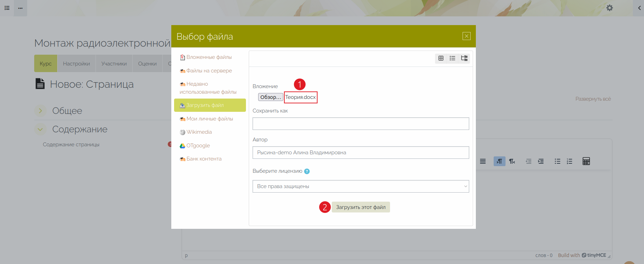Open the license selection dropdown
This screenshot has width=644, height=264.
361,186
